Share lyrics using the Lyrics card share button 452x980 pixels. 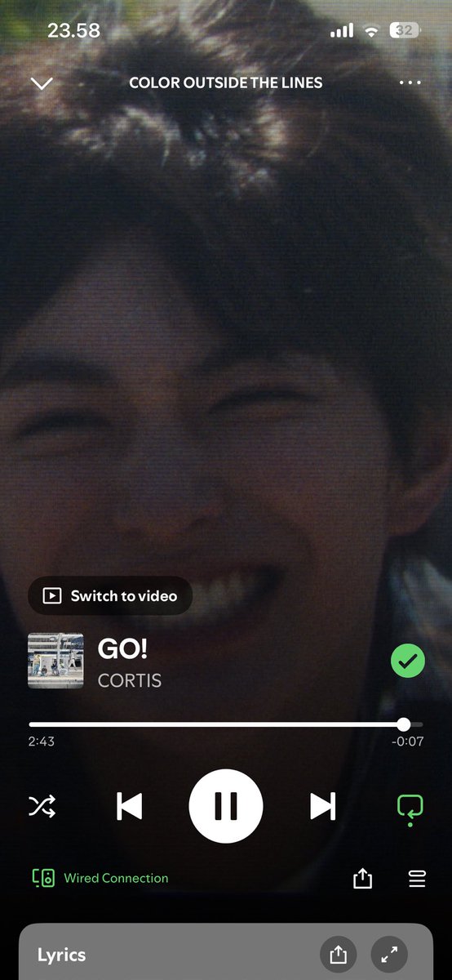coord(338,954)
